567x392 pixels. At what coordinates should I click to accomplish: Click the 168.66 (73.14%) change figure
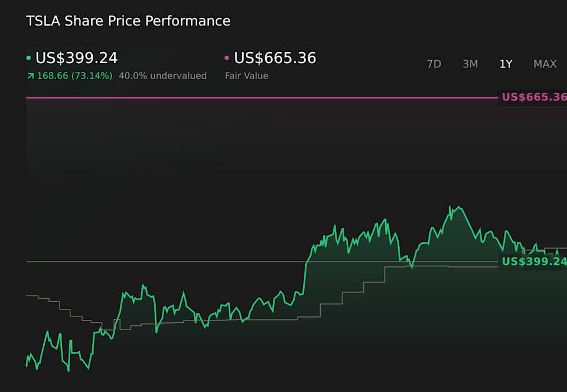coord(74,76)
